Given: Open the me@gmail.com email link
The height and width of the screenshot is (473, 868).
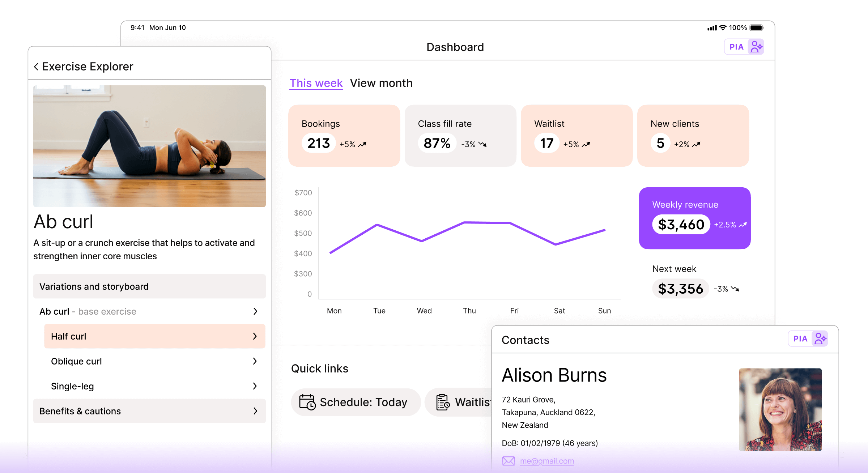Looking at the screenshot, I should coord(547,461).
